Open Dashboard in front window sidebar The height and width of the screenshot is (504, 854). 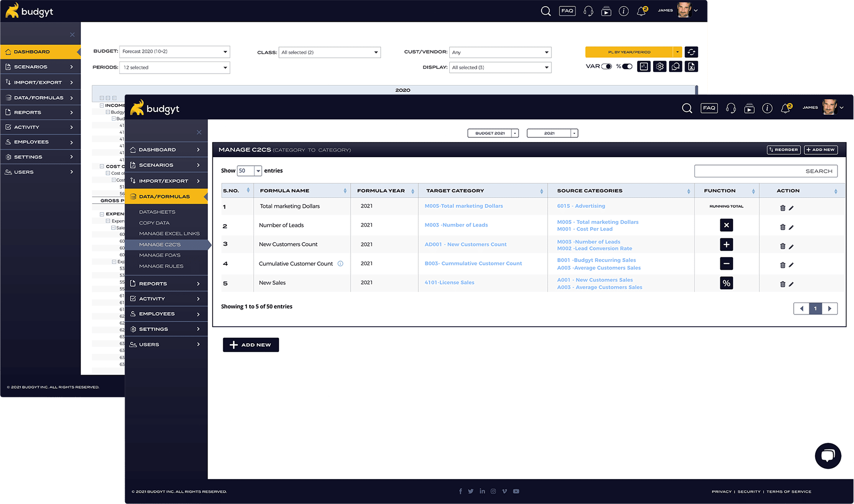click(166, 150)
